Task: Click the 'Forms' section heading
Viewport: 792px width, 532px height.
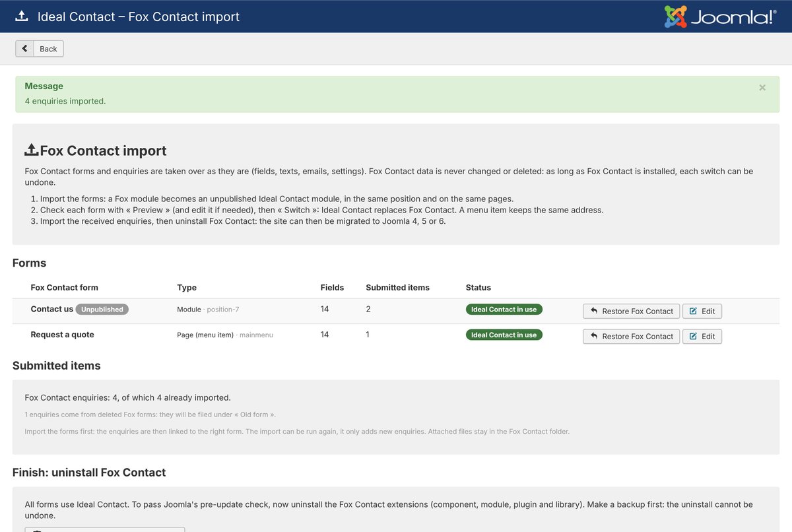Action: click(29, 263)
